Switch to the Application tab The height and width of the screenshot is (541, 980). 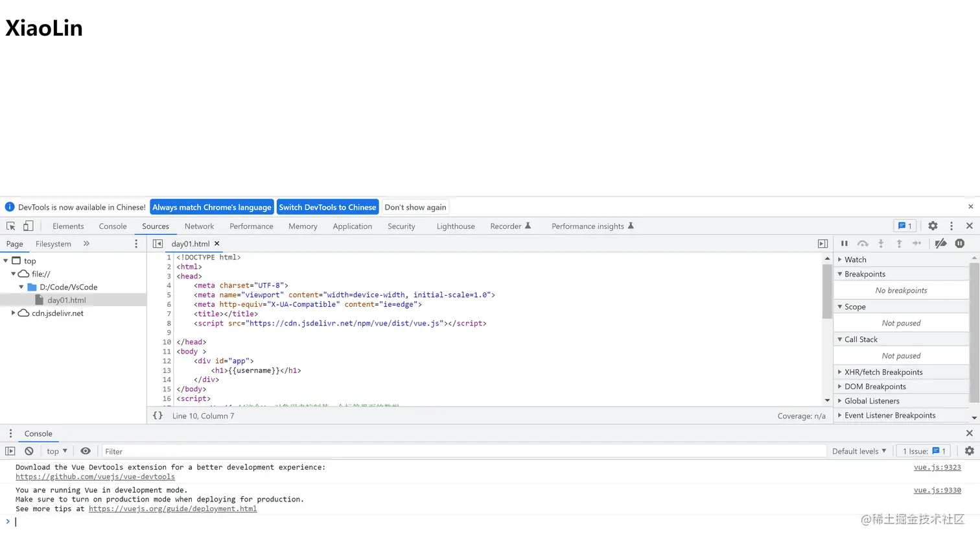[353, 226]
